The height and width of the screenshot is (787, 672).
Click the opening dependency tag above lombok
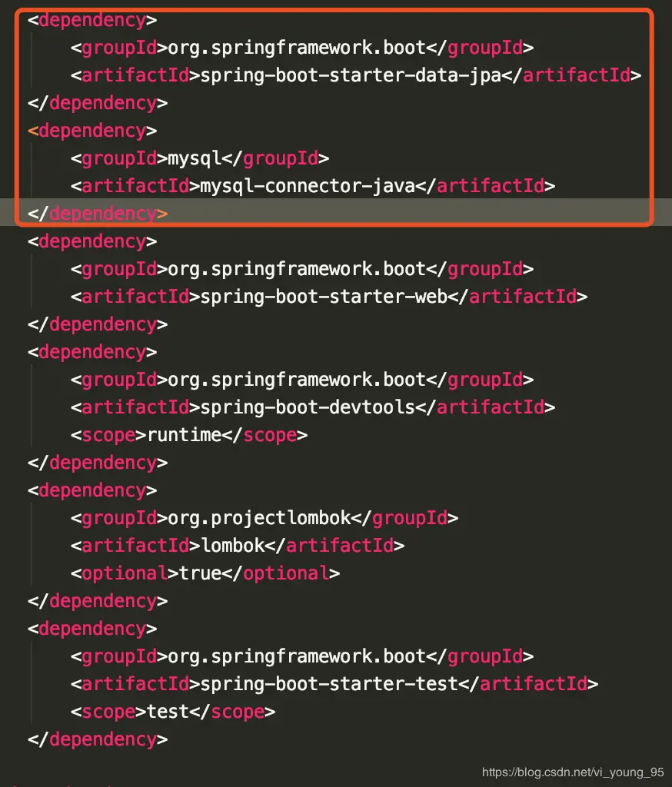click(x=92, y=490)
